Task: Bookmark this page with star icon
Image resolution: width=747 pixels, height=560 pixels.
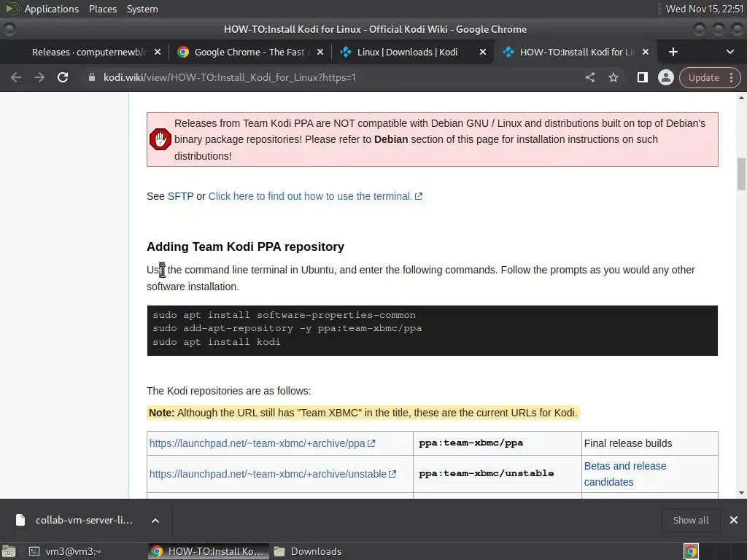Action: [613, 77]
